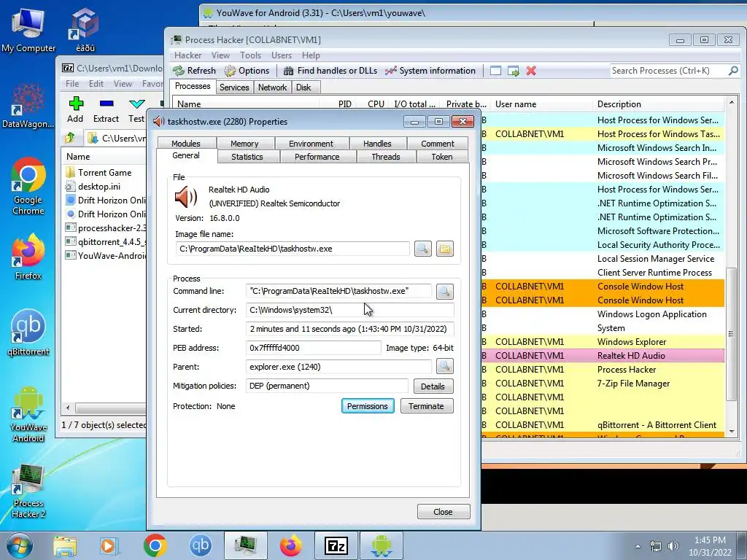Select the Windows Explorer process row
Viewport: 747px width, 560px height.
point(603,341)
